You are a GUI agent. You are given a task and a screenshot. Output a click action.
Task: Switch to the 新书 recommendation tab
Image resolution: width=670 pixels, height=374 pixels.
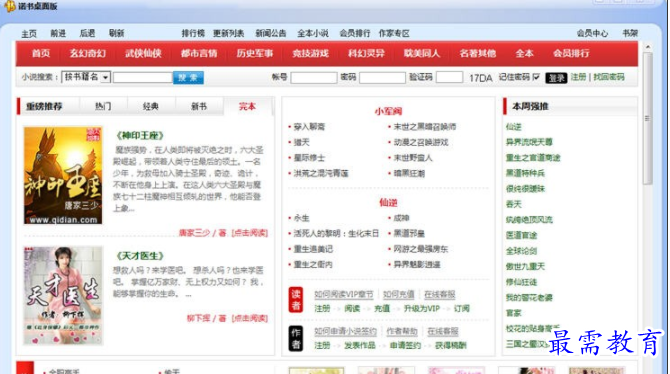[x=199, y=106]
